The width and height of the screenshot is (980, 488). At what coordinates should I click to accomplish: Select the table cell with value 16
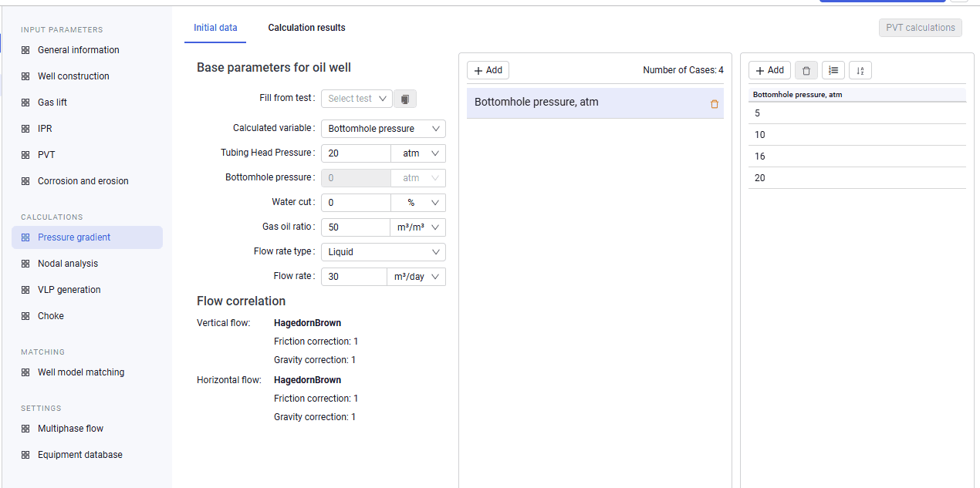tap(857, 156)
